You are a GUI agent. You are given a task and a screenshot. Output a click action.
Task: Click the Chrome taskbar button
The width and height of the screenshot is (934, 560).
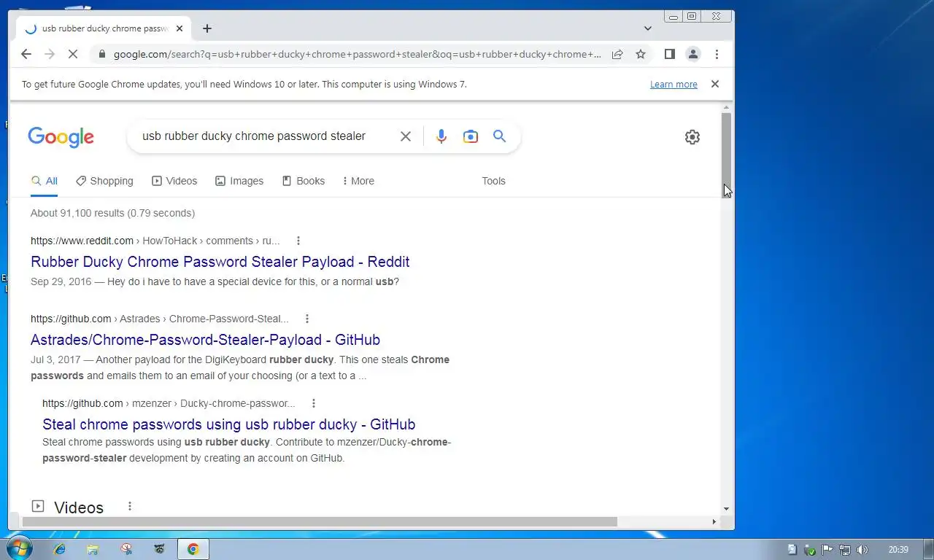[193, 549]
